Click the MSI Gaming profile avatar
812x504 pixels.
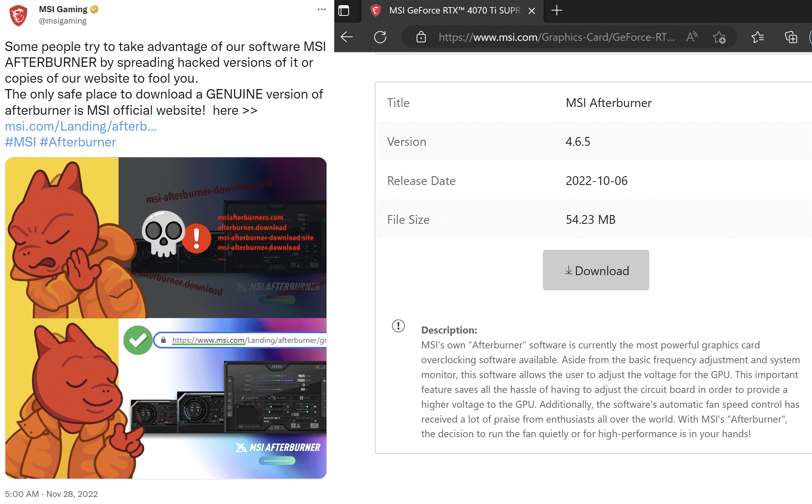(18, 15)
